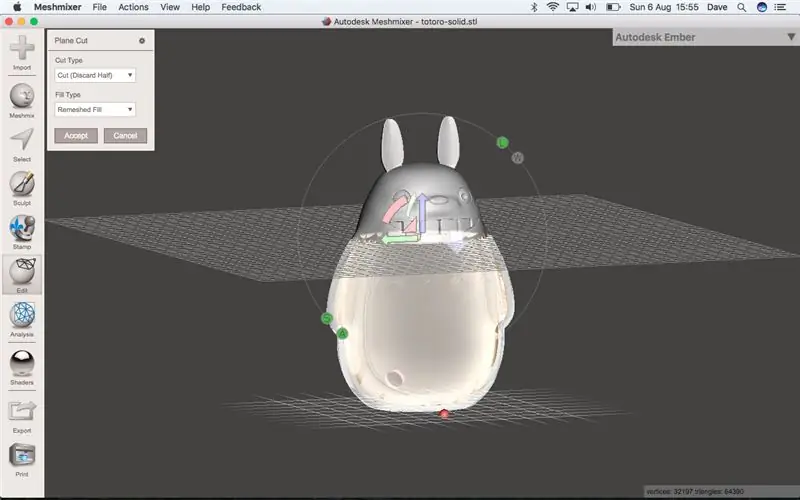Click the Plane Cut panel title
Screen dimensions: 800x500
point(71,41)
